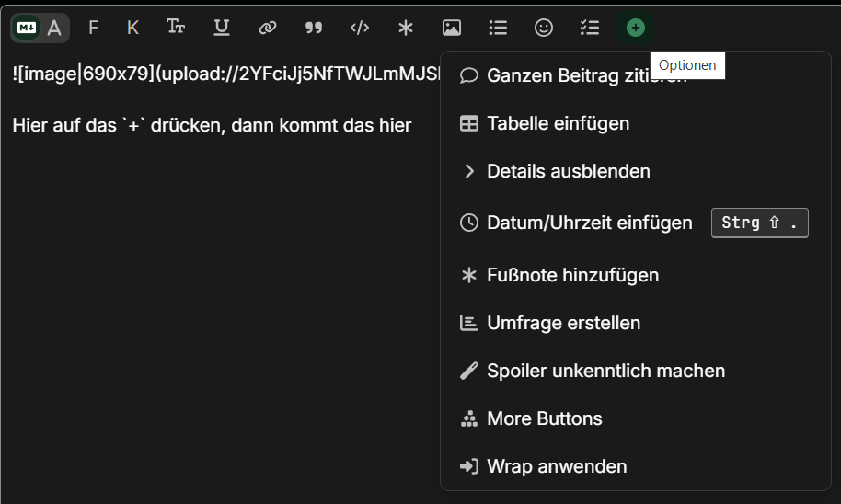Insert a blockquote using quote icon
The height and width of the screenshot is (504, 841).
click(314, 28)
